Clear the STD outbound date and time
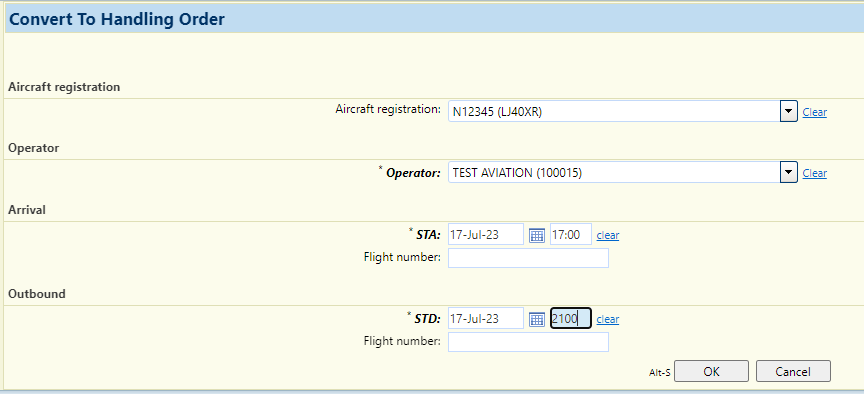The height and width of the screenshot is (394, 864). 608,319
